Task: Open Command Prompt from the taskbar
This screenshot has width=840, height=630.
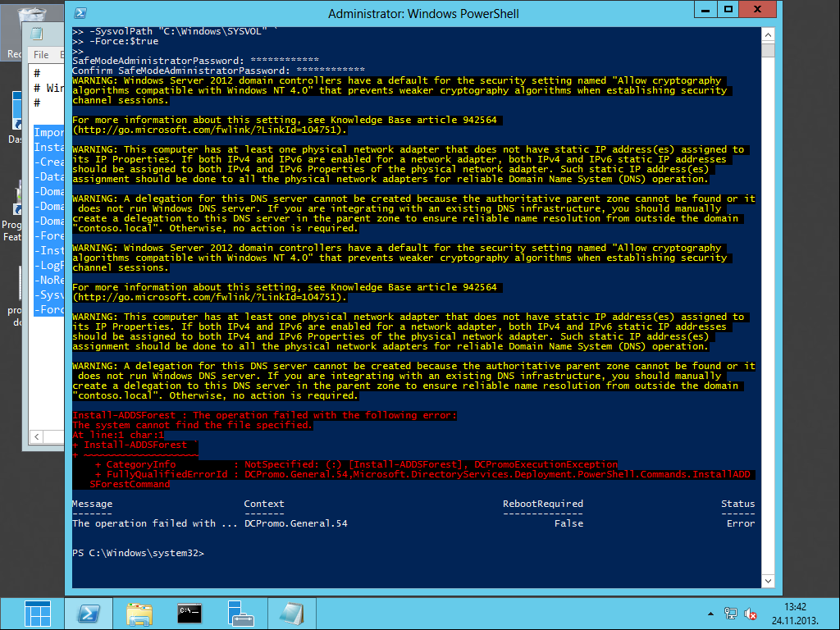Action: point(189,614)
